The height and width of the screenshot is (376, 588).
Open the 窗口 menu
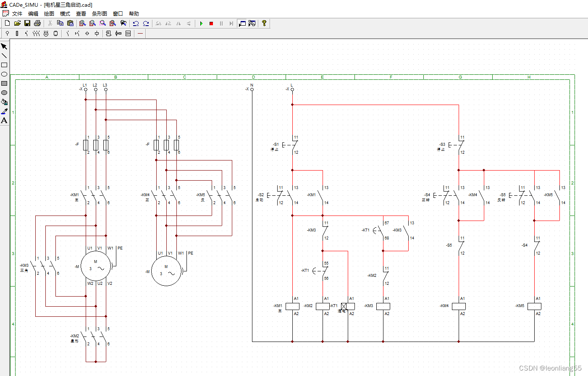118,13
